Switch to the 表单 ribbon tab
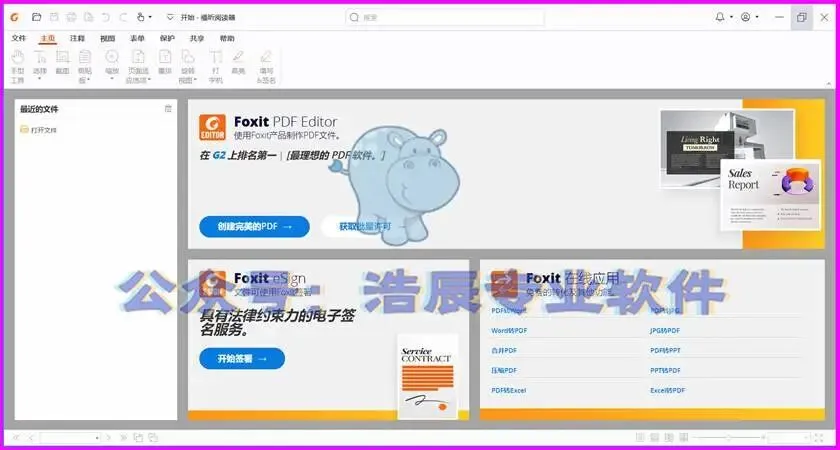 pos(137,39)
